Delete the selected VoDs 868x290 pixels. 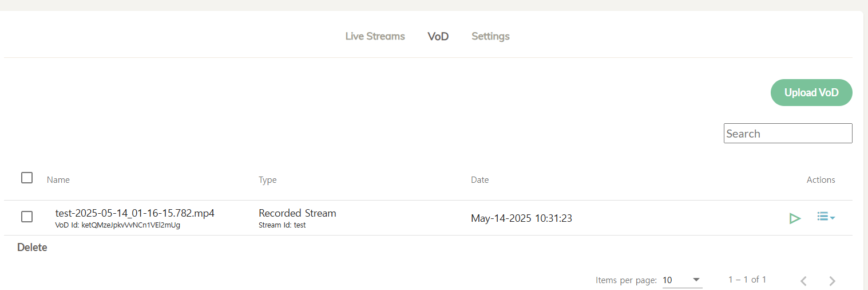32,248
